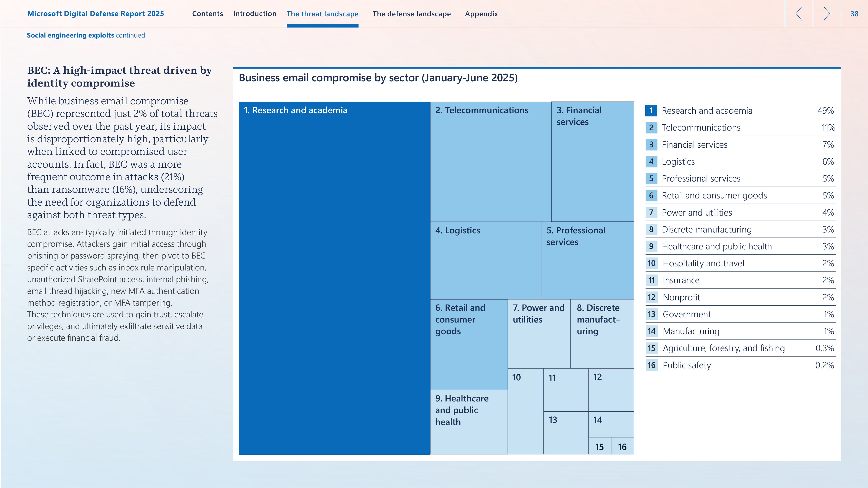Viewport: 868px width, 488px height.
Task: Click the 11% value for Telecommunications
Action: pyautogui.click(x=828, y=128)
